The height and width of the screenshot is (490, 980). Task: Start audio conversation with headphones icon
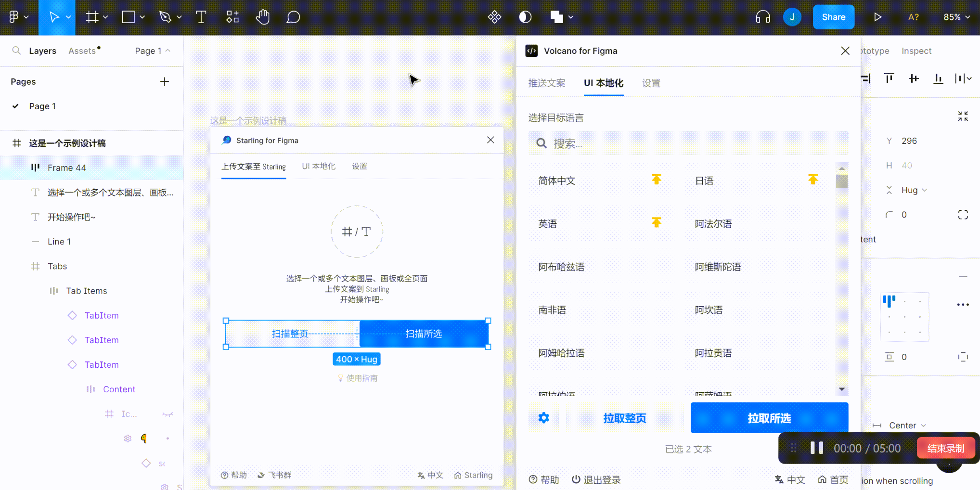tap(763, 17)
